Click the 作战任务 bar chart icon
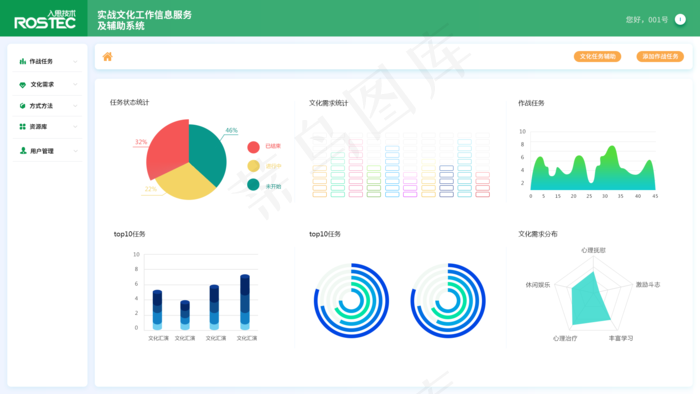This screenshot has height=394, width=700. (x=22, y=61)
